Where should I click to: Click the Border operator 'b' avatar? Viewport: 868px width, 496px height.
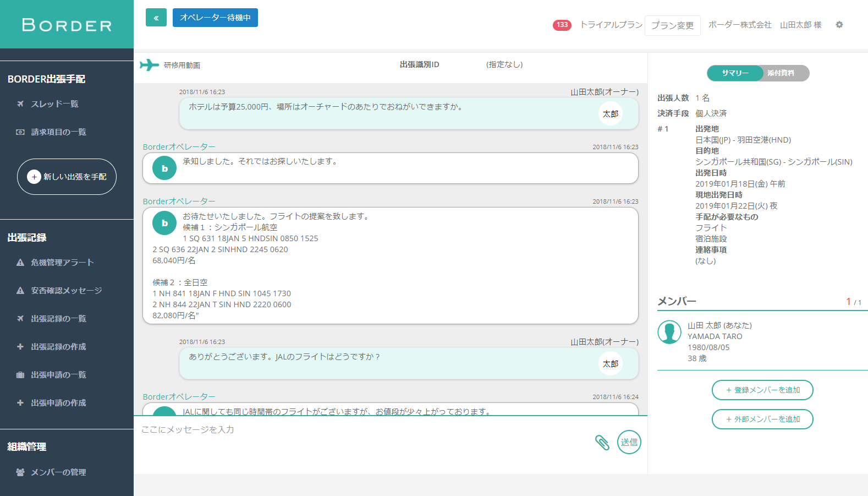(164, 168)
